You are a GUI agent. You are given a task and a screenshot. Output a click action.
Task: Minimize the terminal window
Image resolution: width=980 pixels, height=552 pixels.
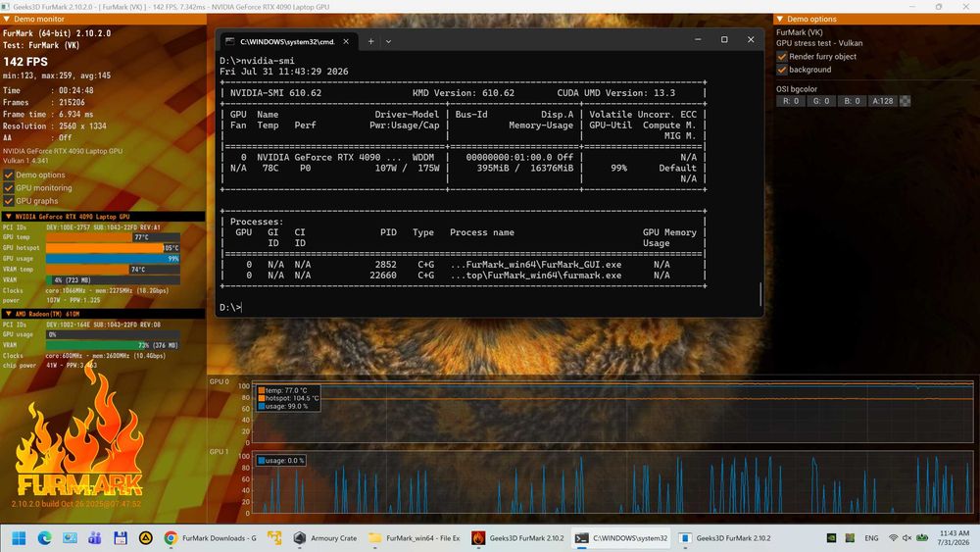698,39
